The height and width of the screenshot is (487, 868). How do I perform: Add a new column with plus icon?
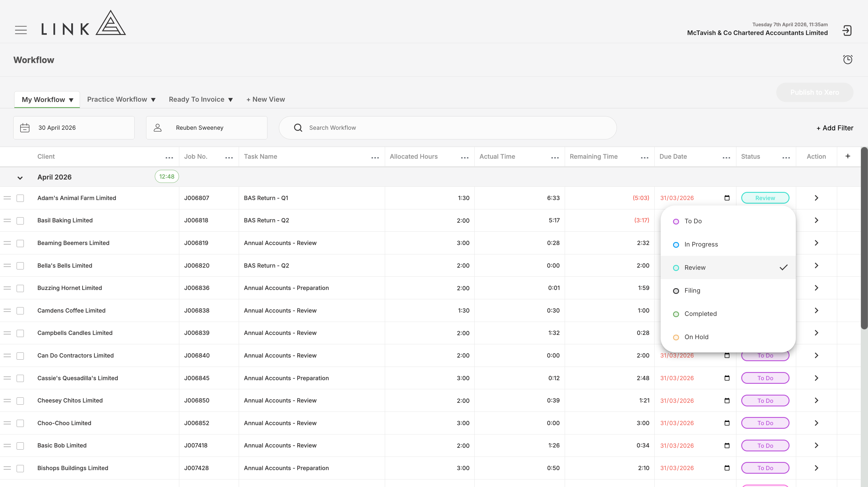[848, 156]
